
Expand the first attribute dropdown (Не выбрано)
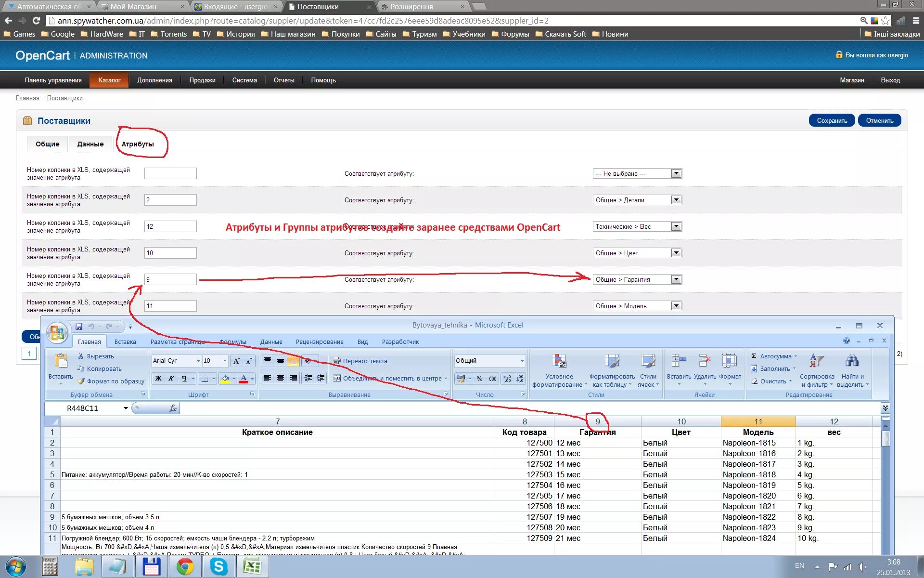[x=677, y=173]
